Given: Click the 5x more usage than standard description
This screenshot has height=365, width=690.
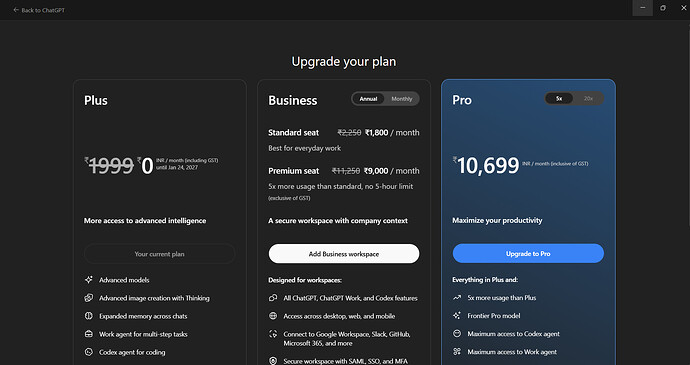Looking at the screenshot, I should pyautogui.click(x=341, y=186).
